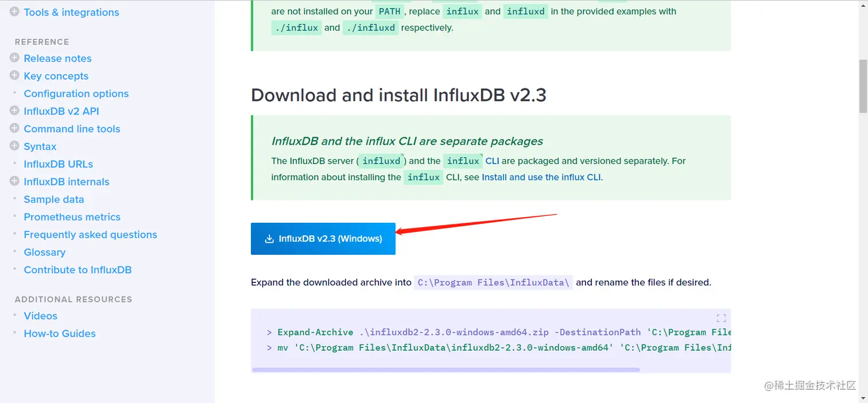Open InfluxDB v2 API docs
868x403 pixels.
tap(61, 111)
